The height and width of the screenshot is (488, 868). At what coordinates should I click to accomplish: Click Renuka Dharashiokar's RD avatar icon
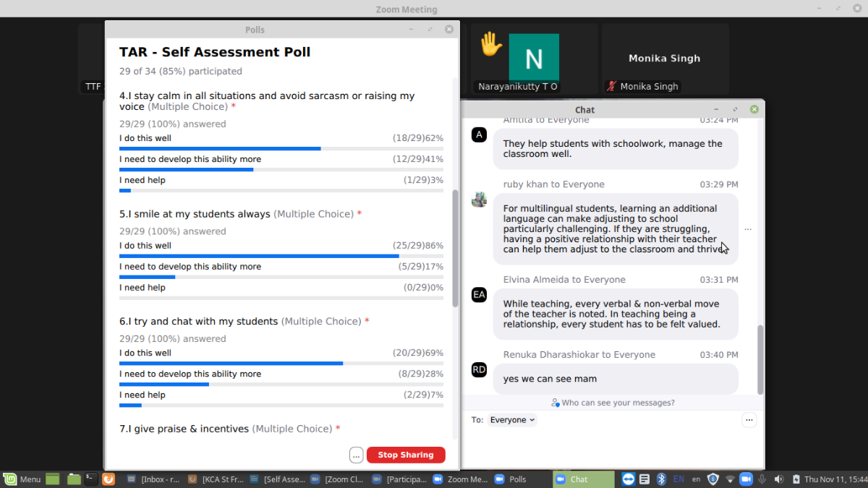click(x=479, y=369)
